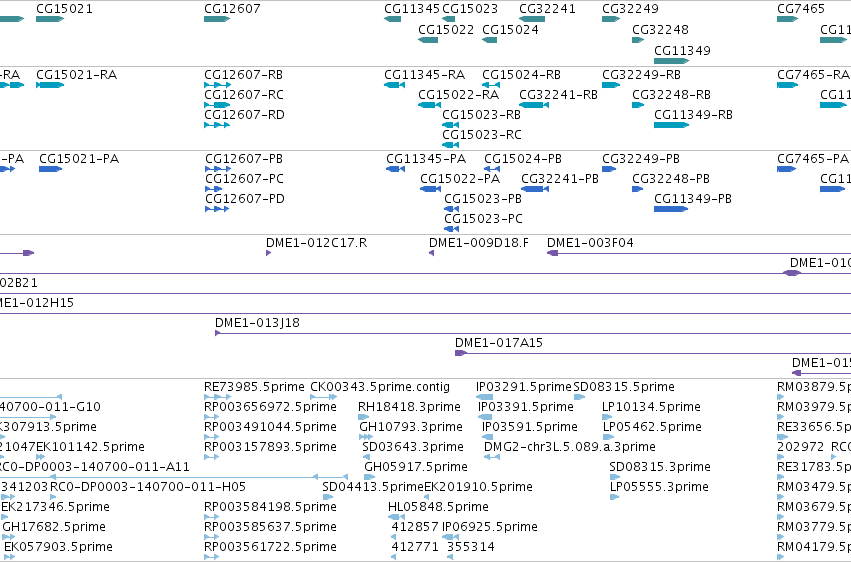
Task: Click the CG11345 gene label
Action: (x=412, y=9)
